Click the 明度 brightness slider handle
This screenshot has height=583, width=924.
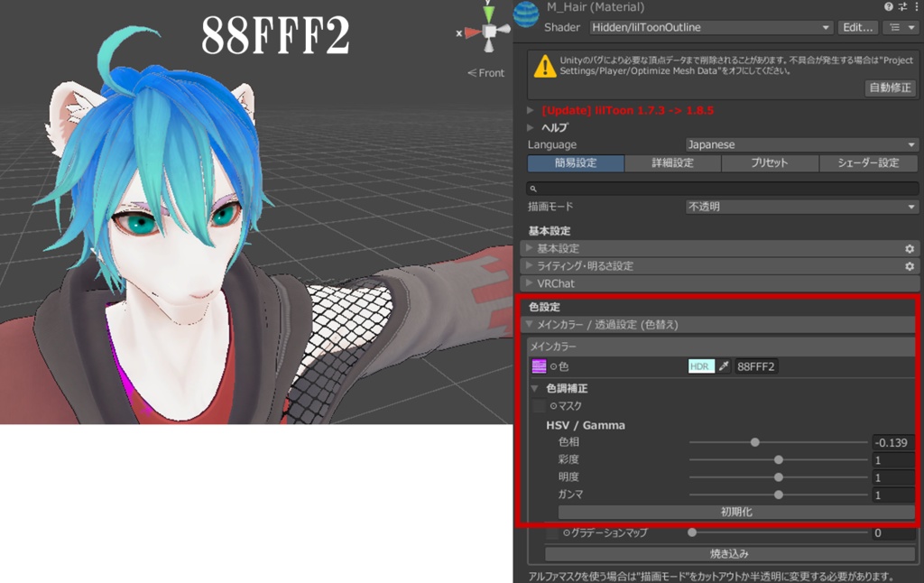coord(779,477)
